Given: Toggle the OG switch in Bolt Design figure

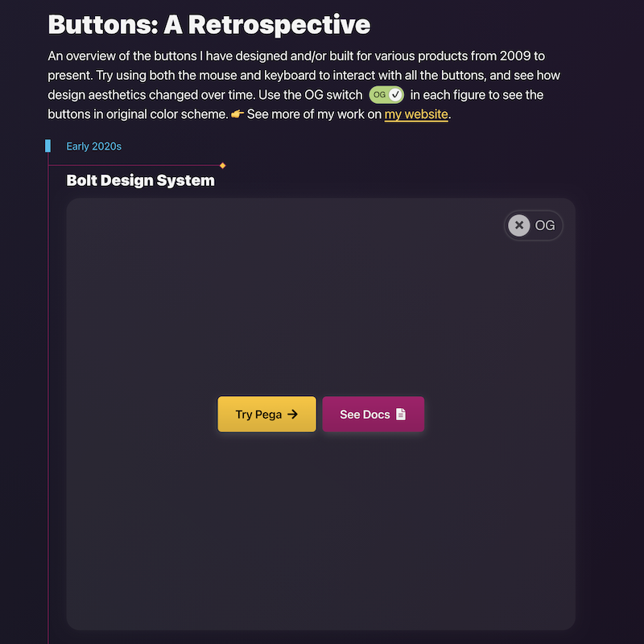Looking at the screenshot, I should (x=533, y=225).
